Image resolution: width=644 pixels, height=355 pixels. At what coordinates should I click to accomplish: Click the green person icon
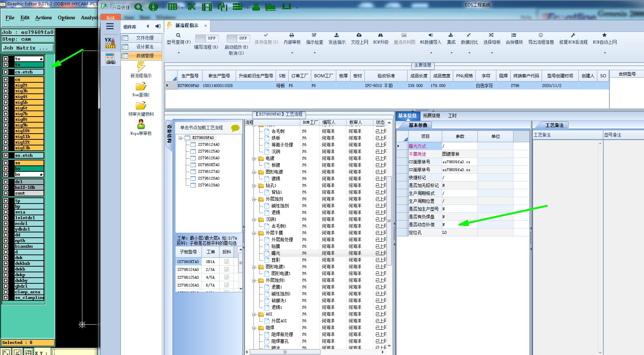pos(256,7)
